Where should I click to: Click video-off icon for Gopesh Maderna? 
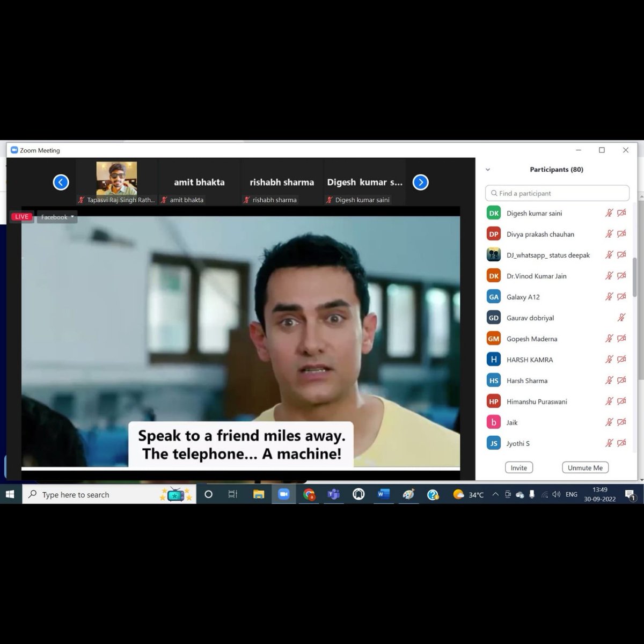pos(621,339)
